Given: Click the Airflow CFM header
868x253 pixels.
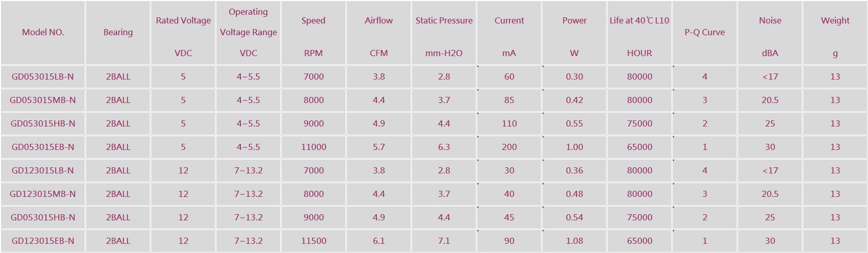Looking at the screenshot, I should pos(379,32).
